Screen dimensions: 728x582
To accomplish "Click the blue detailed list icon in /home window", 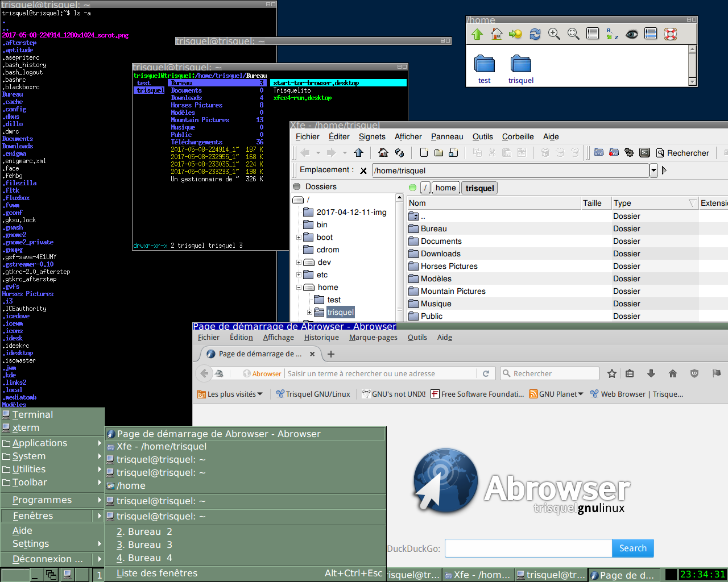I will click(x=651, y=34).
